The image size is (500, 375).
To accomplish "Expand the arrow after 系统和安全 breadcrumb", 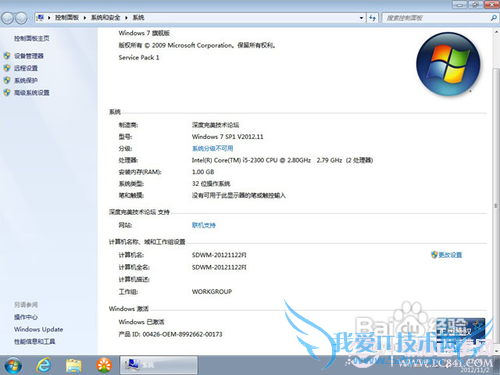I will [x=126, y=18].
